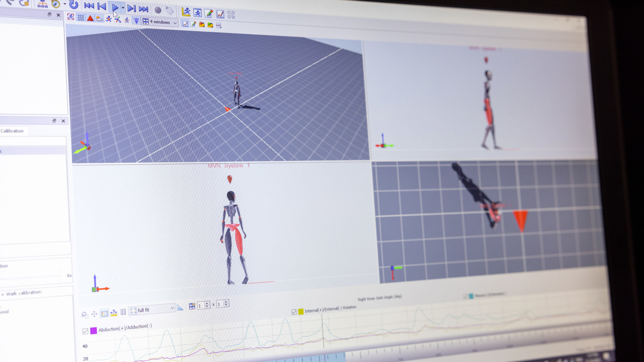644x362 pixels.
Task: Expand the Walk calibration section
Action: point(3,294)
